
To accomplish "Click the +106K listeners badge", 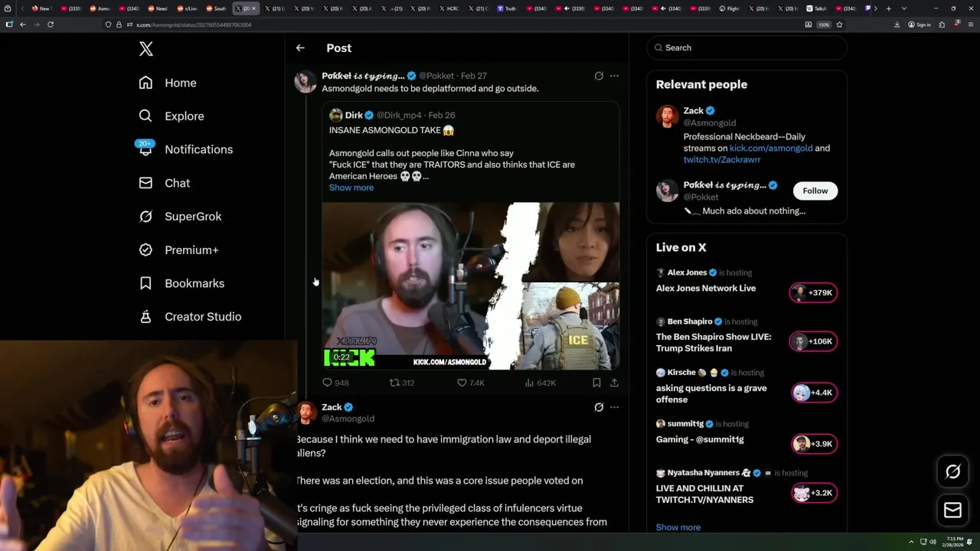I will 813,341.
